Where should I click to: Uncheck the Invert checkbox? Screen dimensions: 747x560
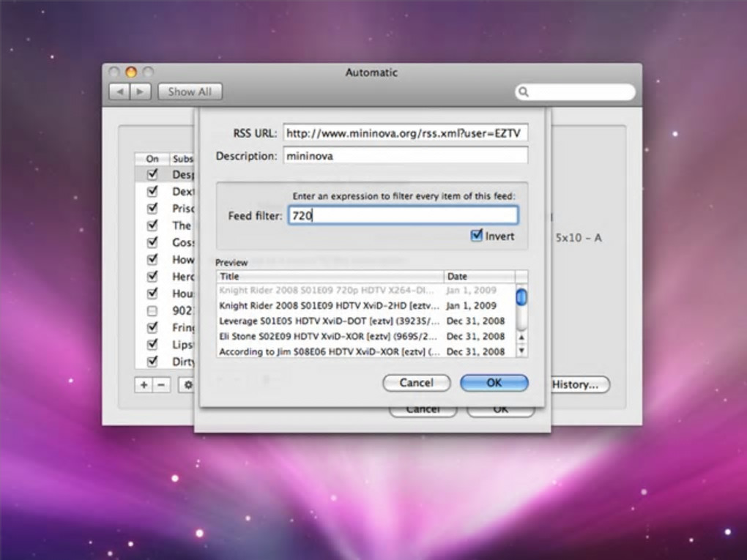point(477,236)
